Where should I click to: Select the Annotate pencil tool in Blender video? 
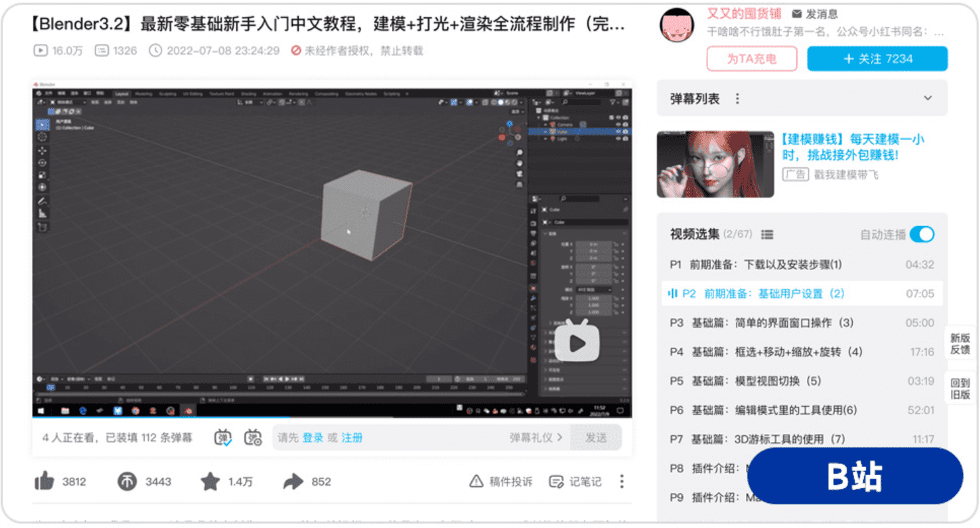[43, 201]
